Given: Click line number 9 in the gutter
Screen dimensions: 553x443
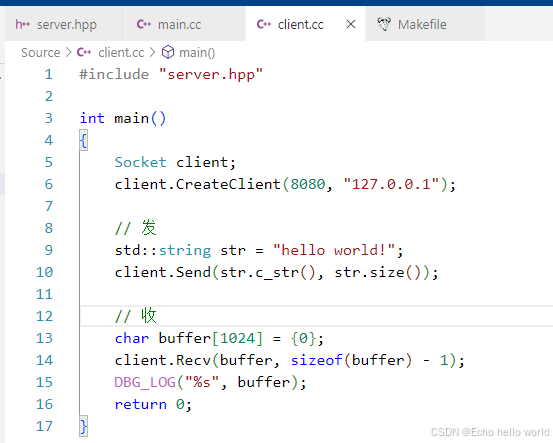Looking at the screenshot, I should (49, 250).
